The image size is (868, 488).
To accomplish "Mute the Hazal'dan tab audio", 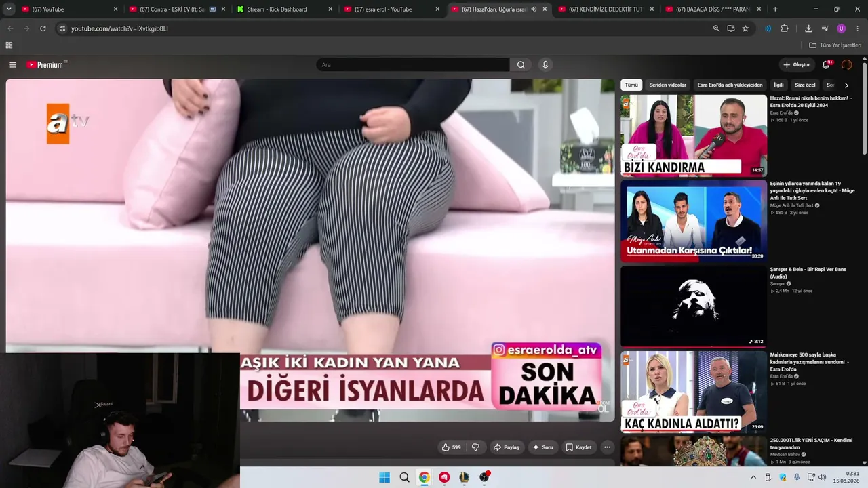I will (534, 9).
